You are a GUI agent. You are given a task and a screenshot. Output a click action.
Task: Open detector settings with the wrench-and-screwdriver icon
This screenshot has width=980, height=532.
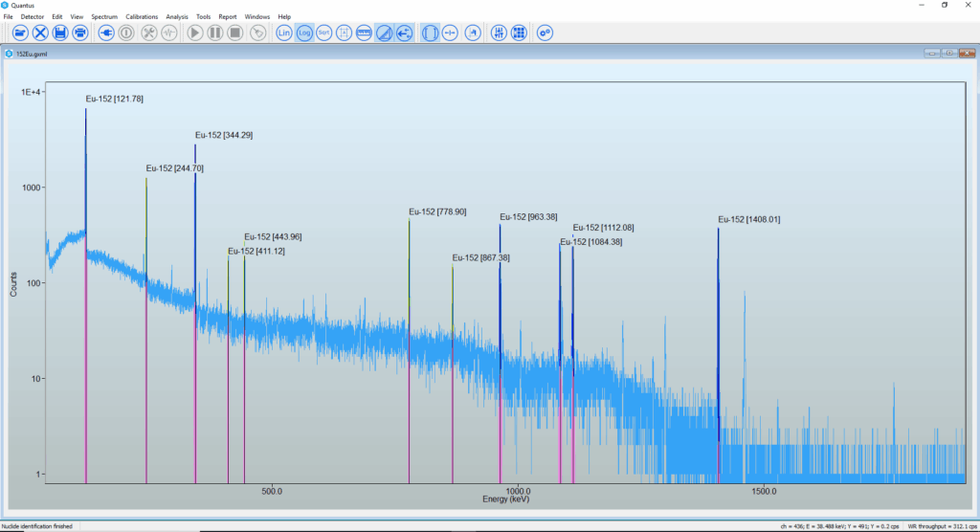(148, 33)
